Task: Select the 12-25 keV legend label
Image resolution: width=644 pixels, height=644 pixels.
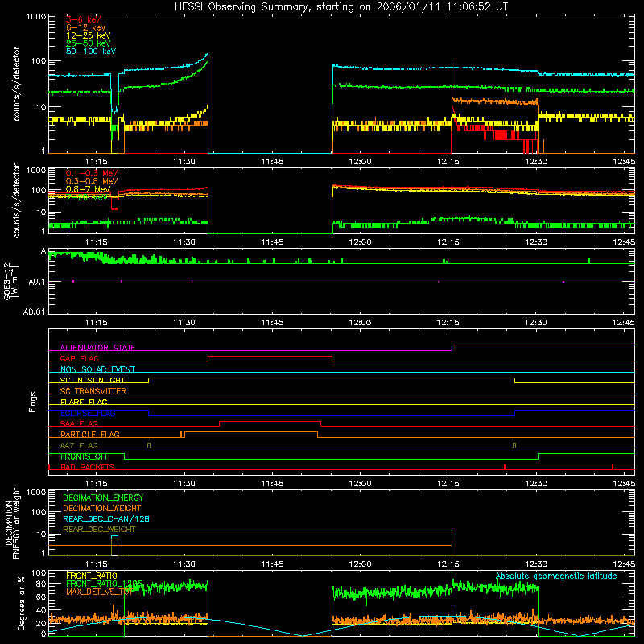Action: (x=88, y=35)
